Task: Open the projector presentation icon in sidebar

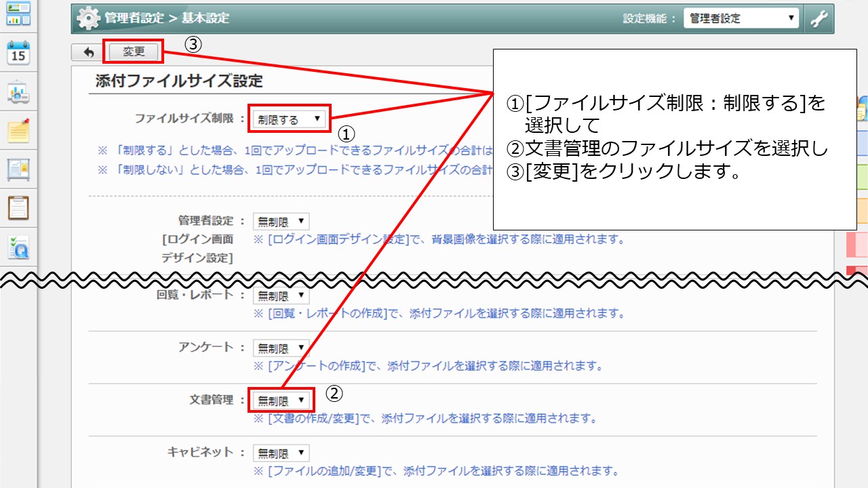Action: click(x=18, y=93)
